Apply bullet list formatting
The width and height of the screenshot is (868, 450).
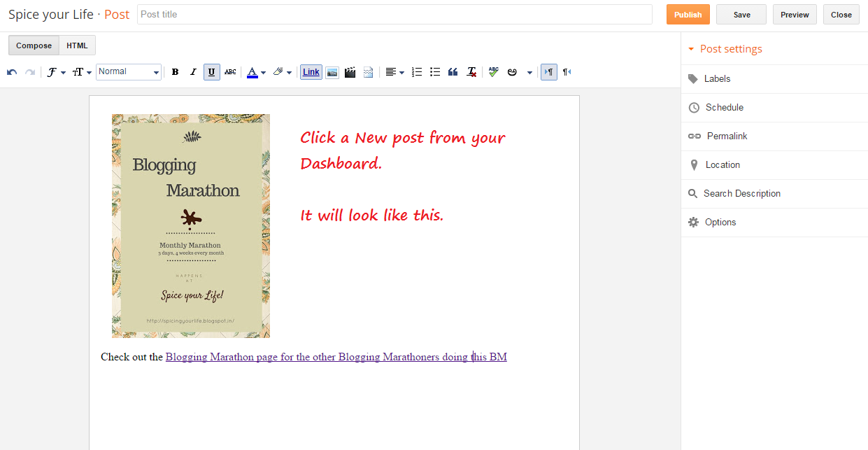(x=435, y=72)
